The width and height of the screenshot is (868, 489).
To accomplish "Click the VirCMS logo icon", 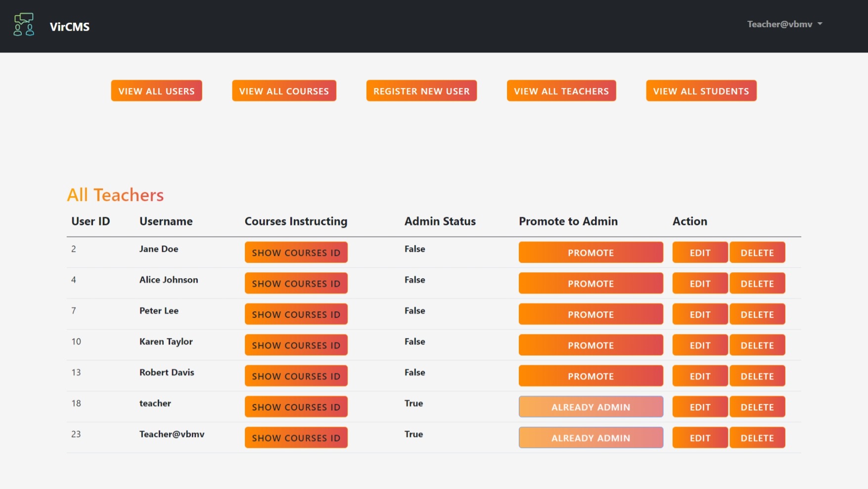I will tap(24, 24).
